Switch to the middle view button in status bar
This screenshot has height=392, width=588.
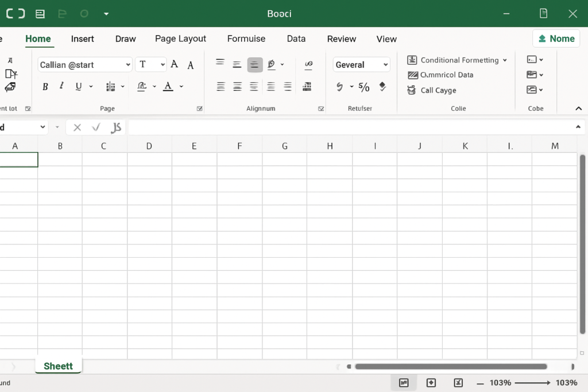click(431, 383)
